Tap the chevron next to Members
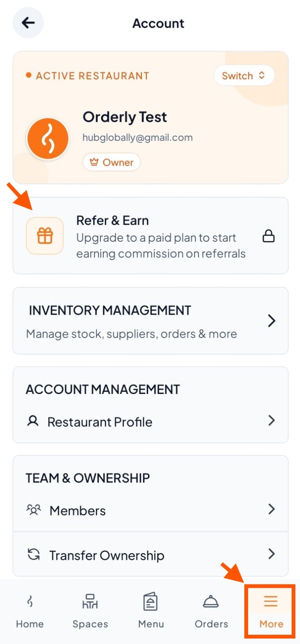The width and height of the screenshot is (300, 644). pos(272,509)
